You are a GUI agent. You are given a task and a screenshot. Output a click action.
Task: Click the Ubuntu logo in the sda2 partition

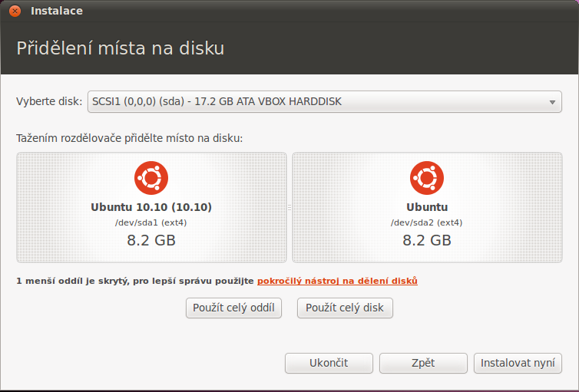click(427, 178)
